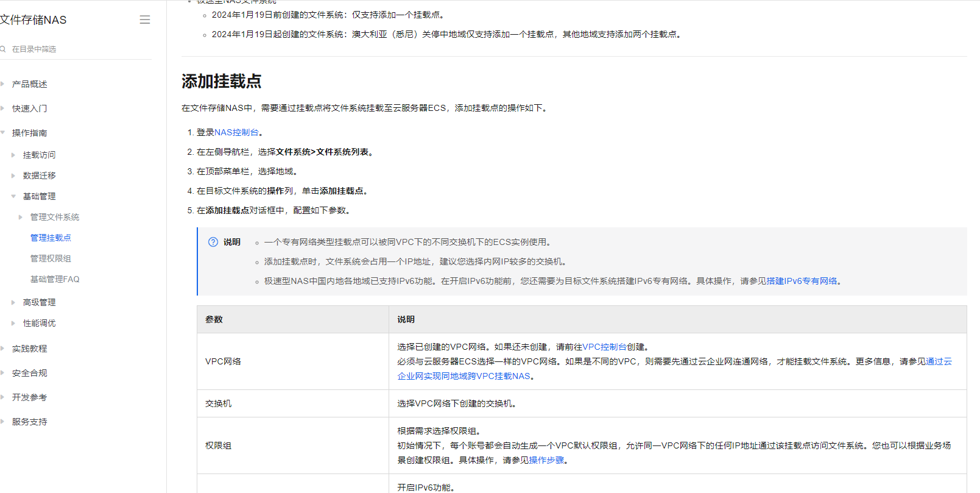This screenshot has width=980, height=493.
Task: Collapse the 基础管理 arrow
Action: coord(13,196)
